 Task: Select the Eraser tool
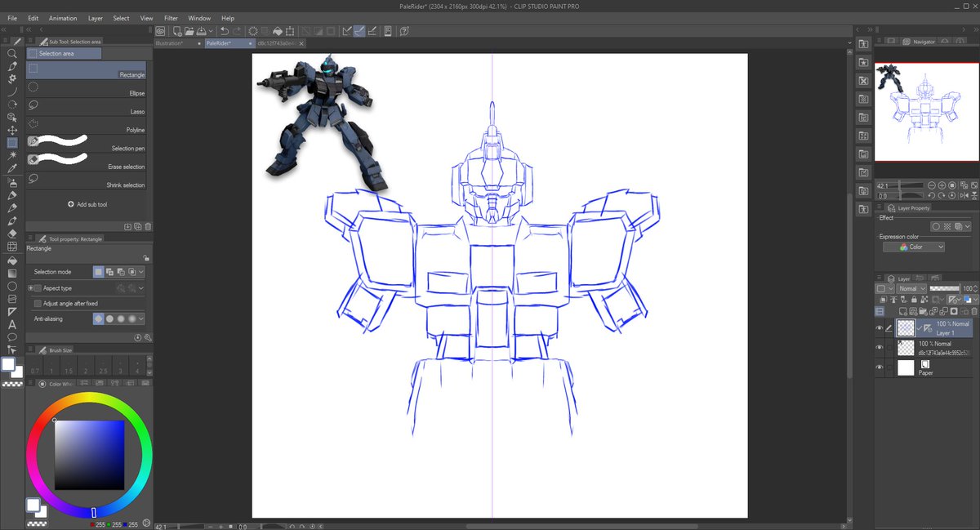[12, 234]
